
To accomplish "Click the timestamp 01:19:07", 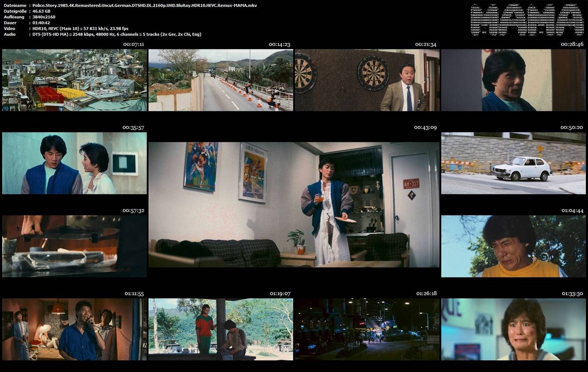I will tap(280, 293).
